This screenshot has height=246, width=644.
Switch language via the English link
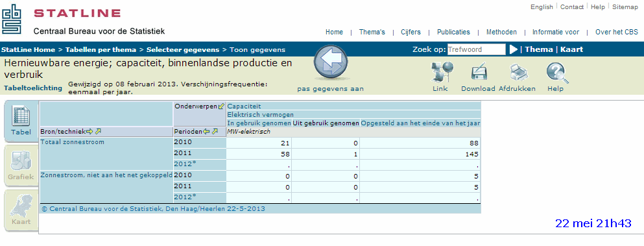point(542,7)
